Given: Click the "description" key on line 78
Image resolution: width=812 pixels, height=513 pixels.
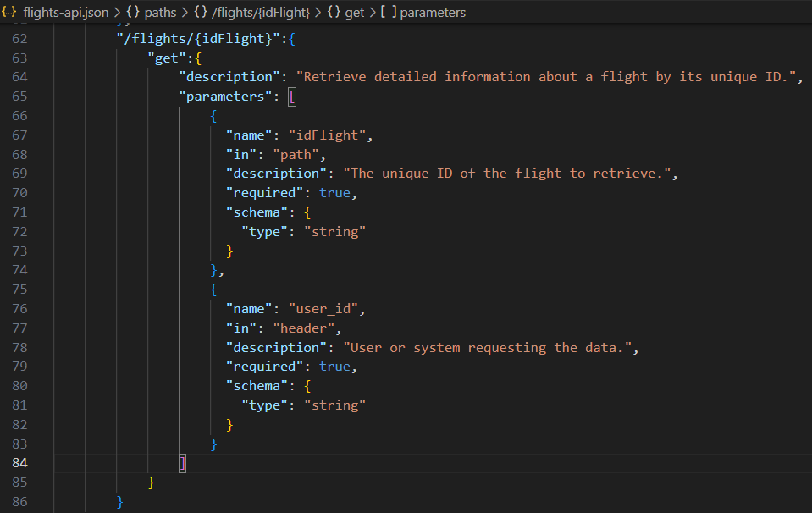Looking at the screenshot, I should tap(276, 347).
